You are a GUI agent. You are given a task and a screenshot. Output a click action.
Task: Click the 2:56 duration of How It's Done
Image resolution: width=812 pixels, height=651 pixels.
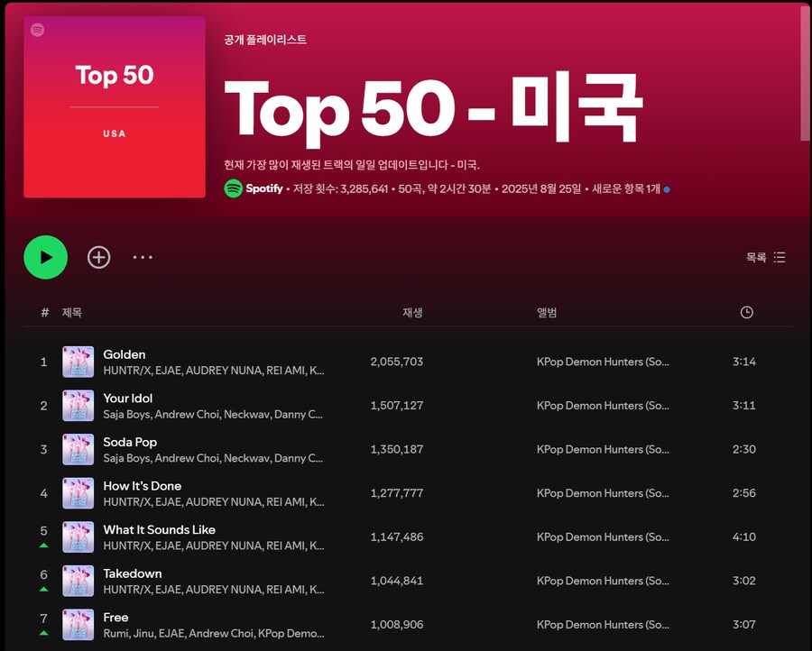click(x=744, y=493)
